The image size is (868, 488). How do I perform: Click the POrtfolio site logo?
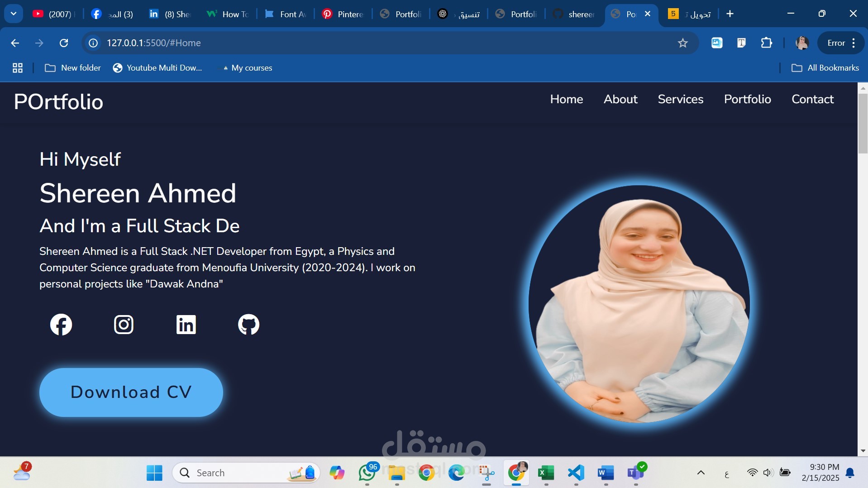(58, 102)
